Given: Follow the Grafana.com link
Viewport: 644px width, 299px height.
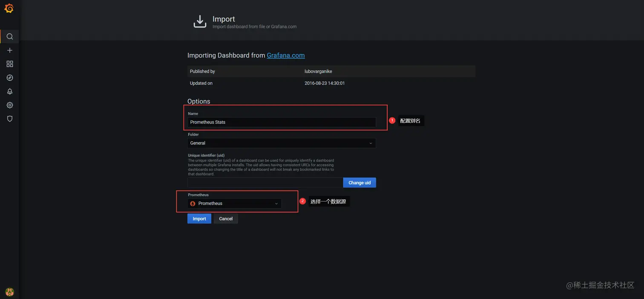Looking at the screenshot, I should [286, 55].
